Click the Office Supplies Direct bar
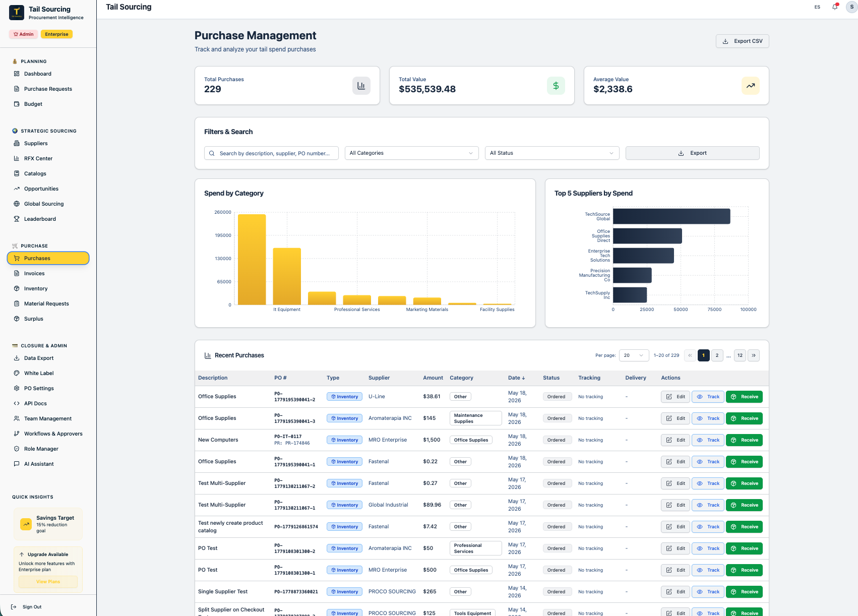This screenshot has width=858, height=616. tap(647, 236)
